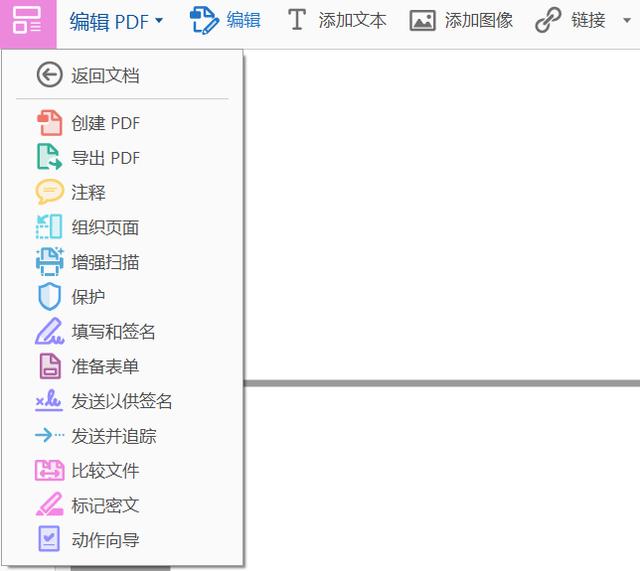Viewport: 640px width, 571px height.
Task: Choose 增强扫描 menu entry
Action: pos(105,262)
